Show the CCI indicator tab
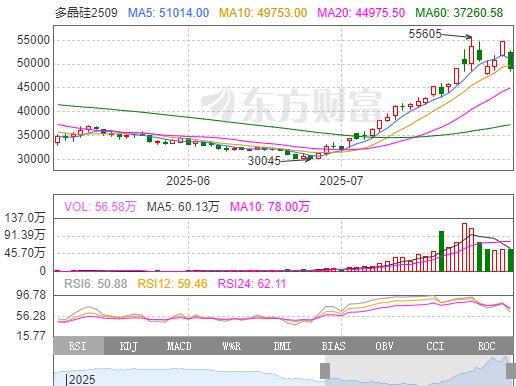This screenshot has height=386, width=516. 436,346
